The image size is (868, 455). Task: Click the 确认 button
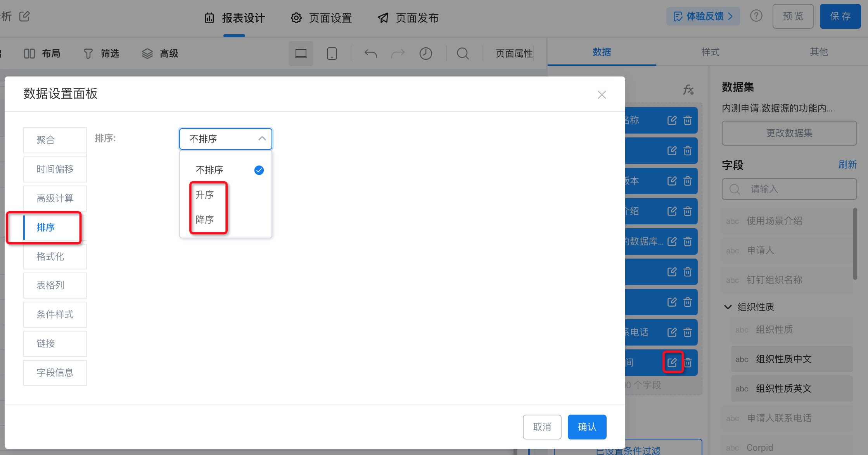point(587,427)
